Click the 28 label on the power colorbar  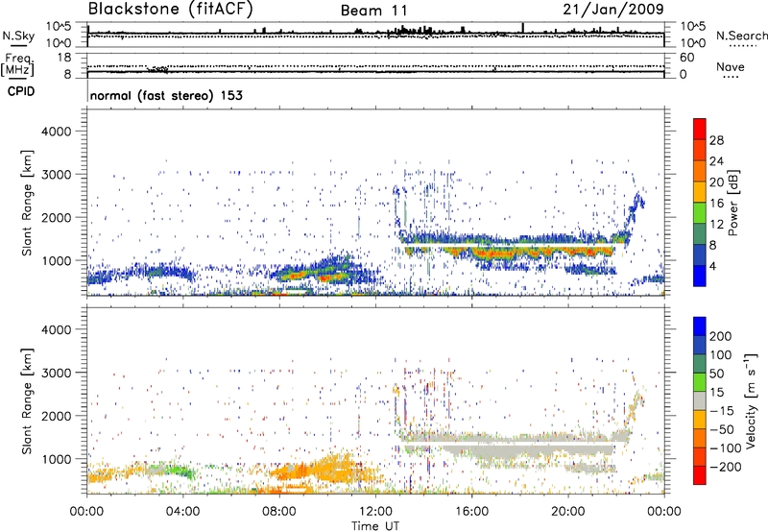(x=716, y=140)
